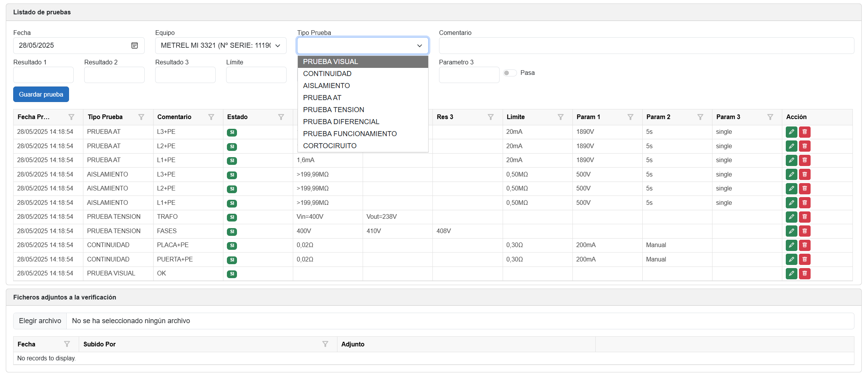The width and height of the screenshot is (868, 379).
Task: Click filter icon on Param 3 column
Action: point(770,117)
